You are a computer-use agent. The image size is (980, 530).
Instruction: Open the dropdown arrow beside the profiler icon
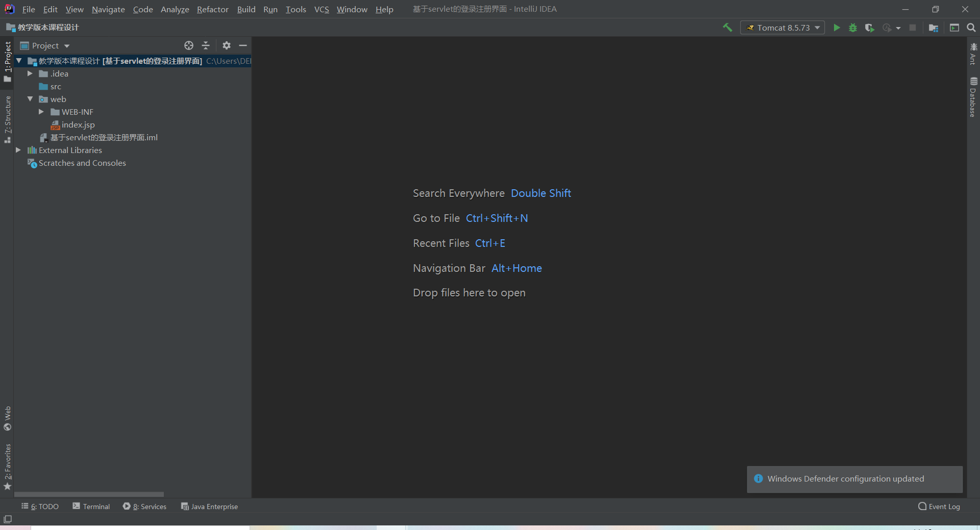(x=898, y=28)
